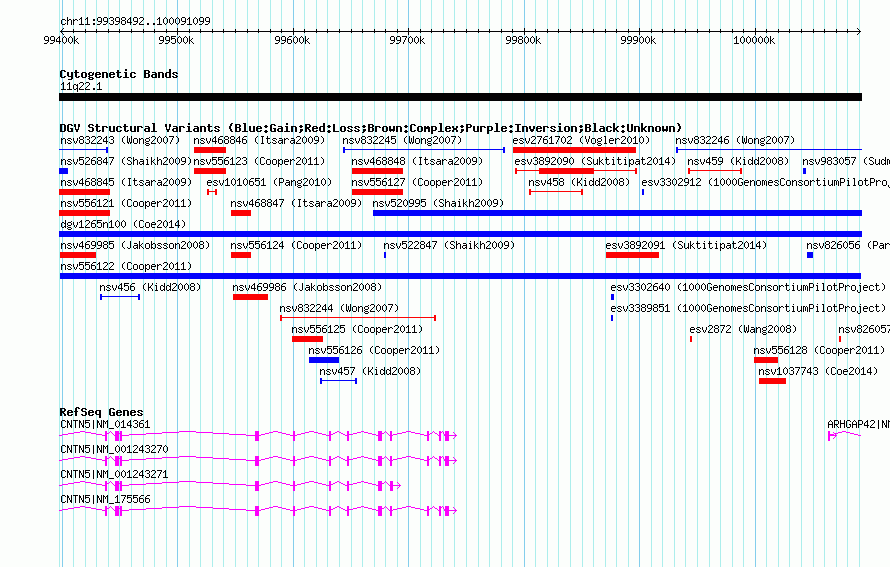Click nsv469985 (Jakobsson2008) variant label
890x567 pixels.
tap(135, 245)
